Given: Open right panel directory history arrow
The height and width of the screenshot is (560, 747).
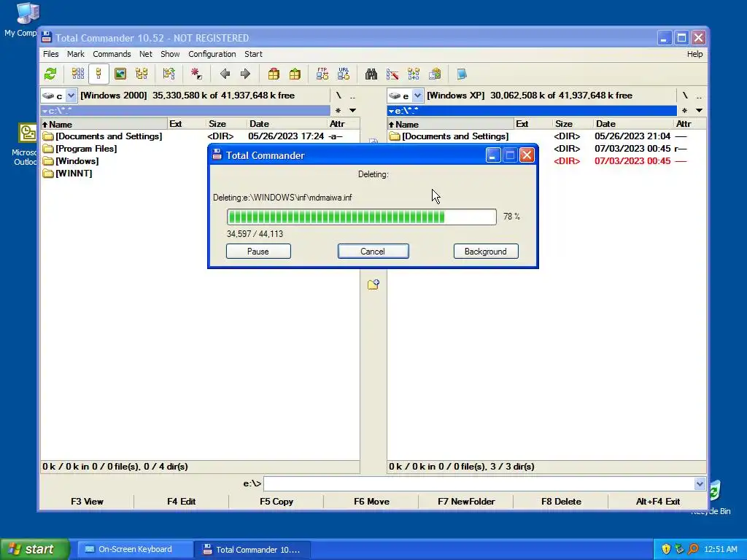Looking at the screenshot, I should tap(699, 111).
